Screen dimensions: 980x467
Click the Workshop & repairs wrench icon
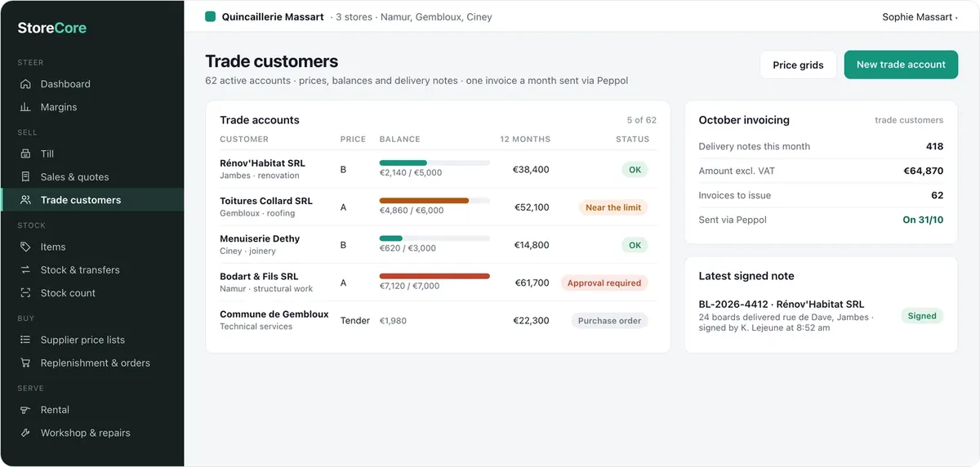[x=25, y=433]
